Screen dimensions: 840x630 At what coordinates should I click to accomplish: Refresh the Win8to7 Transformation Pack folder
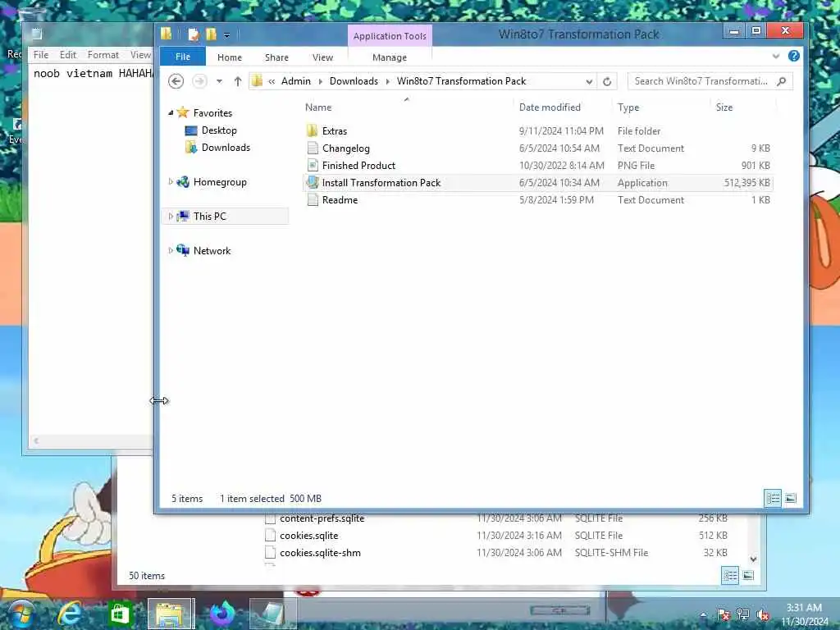(607, 81)
